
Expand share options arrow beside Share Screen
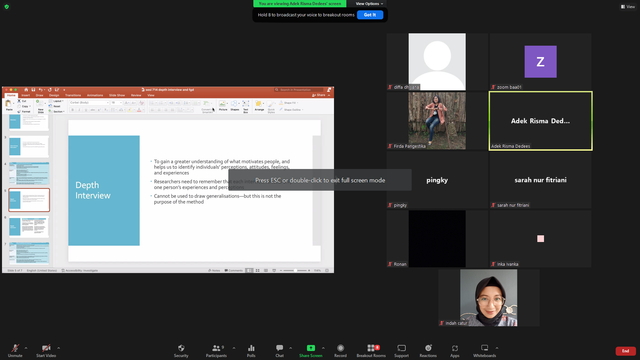(x=323, y=348)
